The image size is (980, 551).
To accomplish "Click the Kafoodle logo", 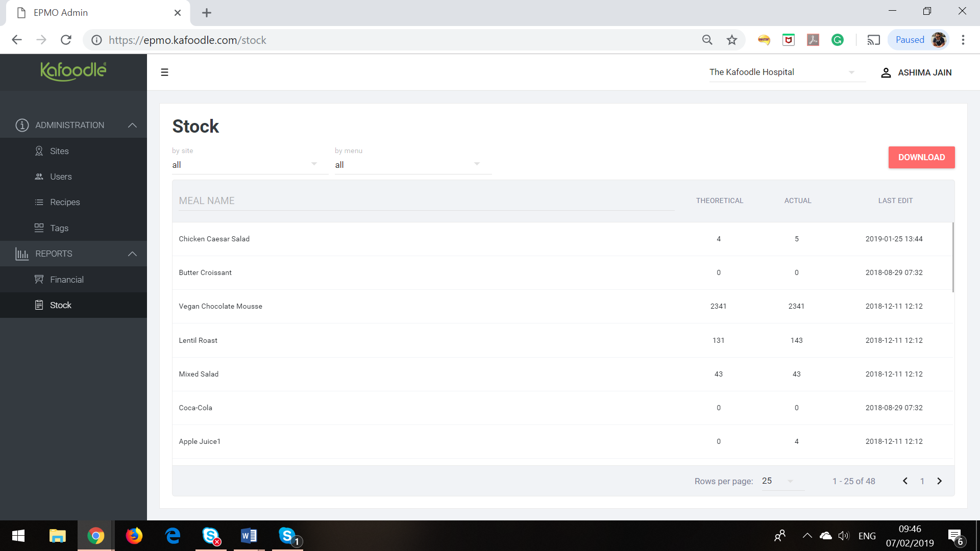I will 73,71.
